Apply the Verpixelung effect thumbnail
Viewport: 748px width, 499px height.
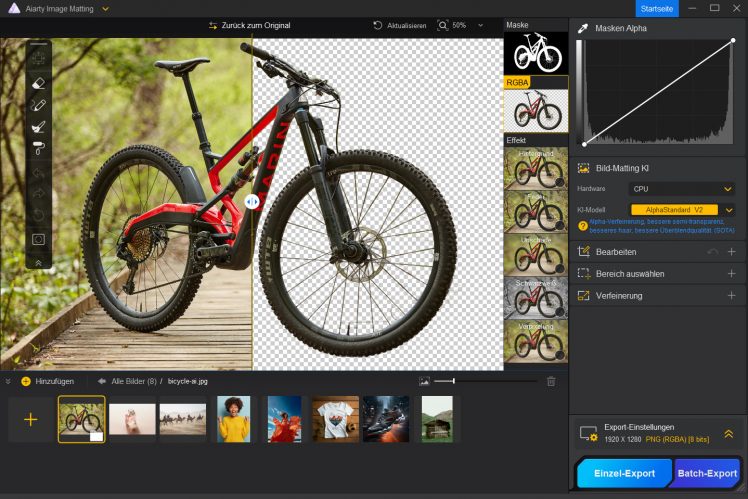click(536, 341)
